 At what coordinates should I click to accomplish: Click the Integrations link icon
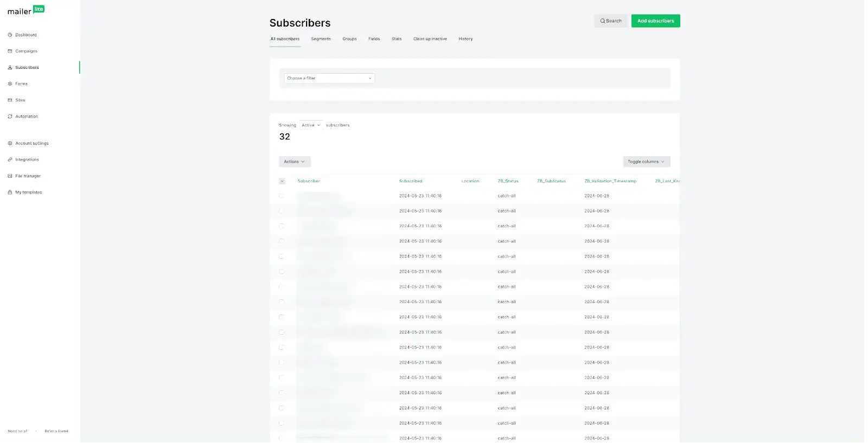tap(10, 160)
